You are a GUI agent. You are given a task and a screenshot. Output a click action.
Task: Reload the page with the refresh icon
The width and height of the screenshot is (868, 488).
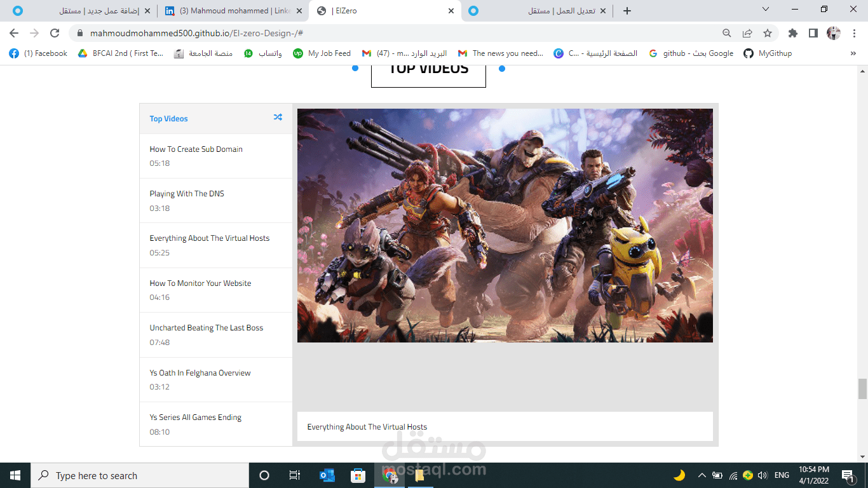click(55, 33)
